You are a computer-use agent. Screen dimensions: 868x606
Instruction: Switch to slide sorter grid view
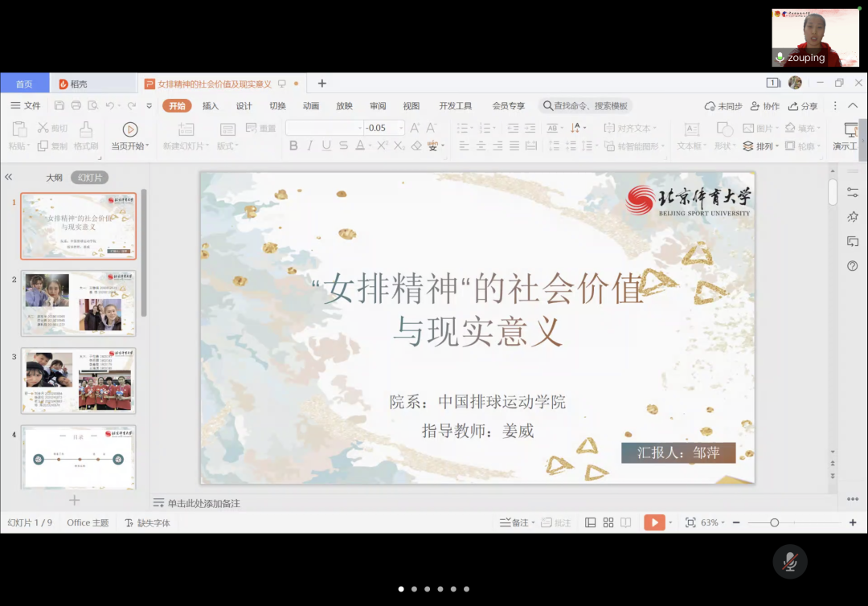(608, 522)
